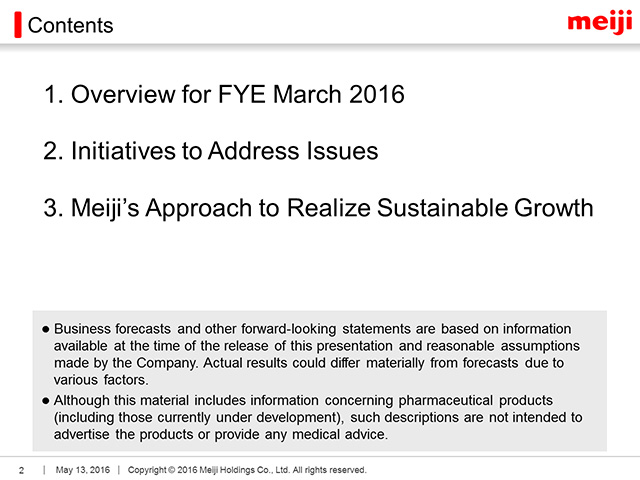Click 'various factors.' text in disclaimer
The height and width of the screenshot is (480, 640).
(x=101, y=380)
